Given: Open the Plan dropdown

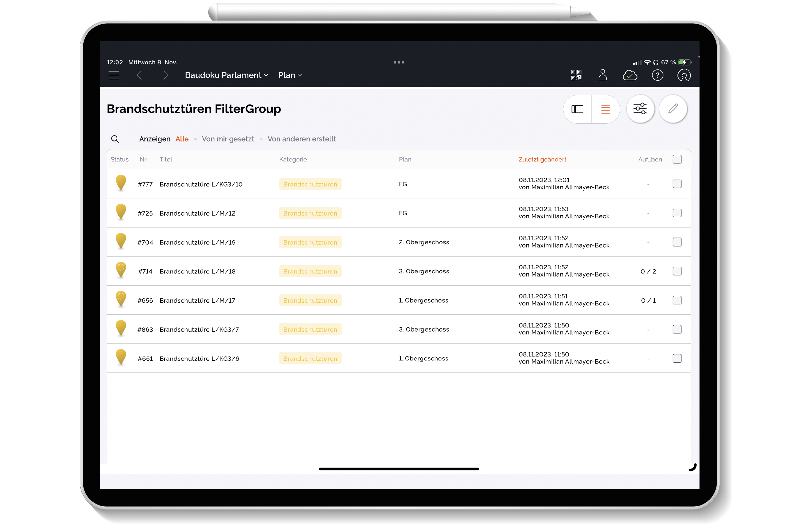Looking at the screenshot, I should pos(290,75).
